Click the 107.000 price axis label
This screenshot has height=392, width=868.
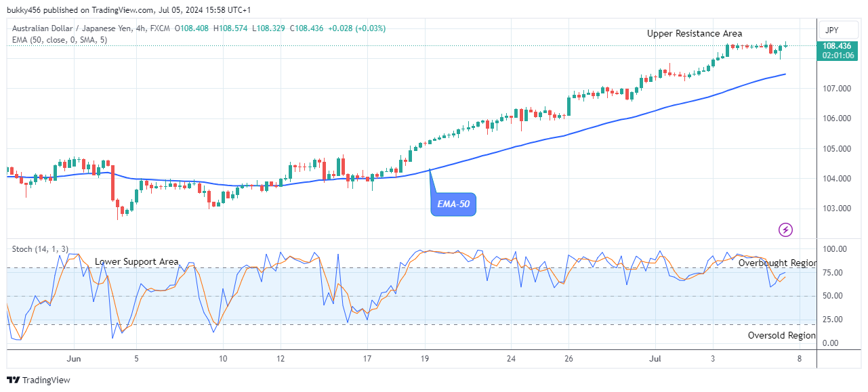(x=836, y=89)
